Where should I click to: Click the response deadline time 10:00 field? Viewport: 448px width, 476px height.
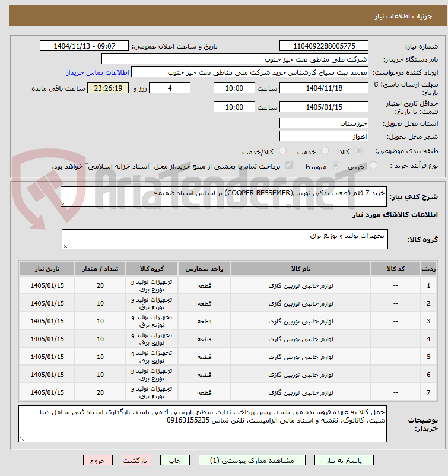tap(234, 88)
